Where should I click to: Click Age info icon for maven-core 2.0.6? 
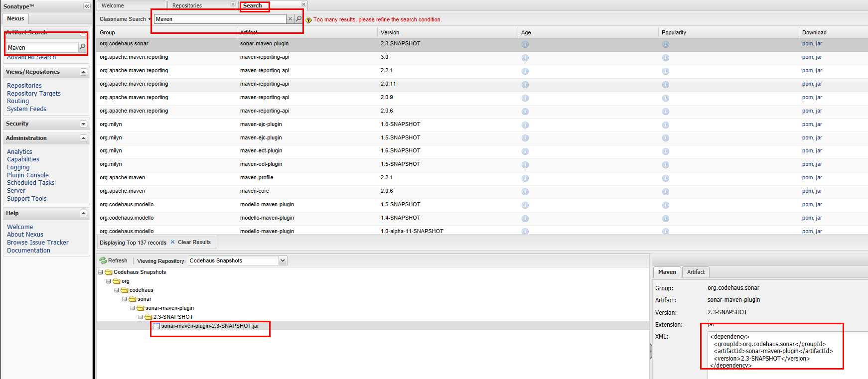(x=525, y=192)
